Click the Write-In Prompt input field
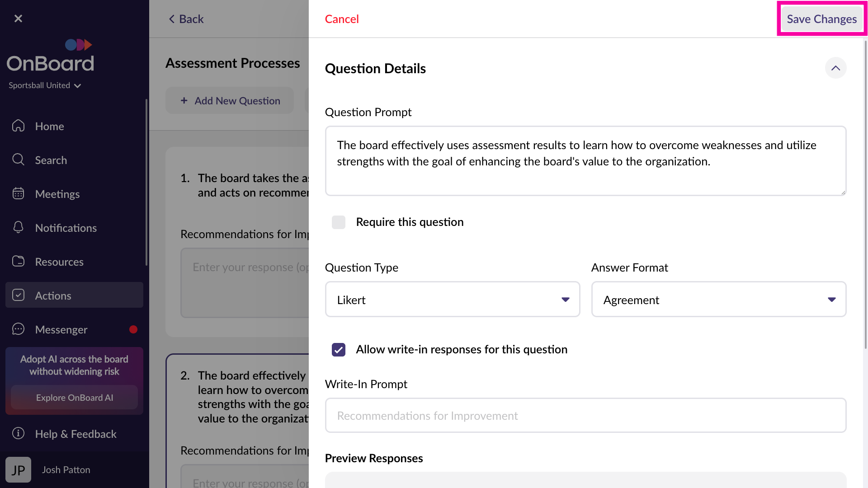 coord(585,415)
